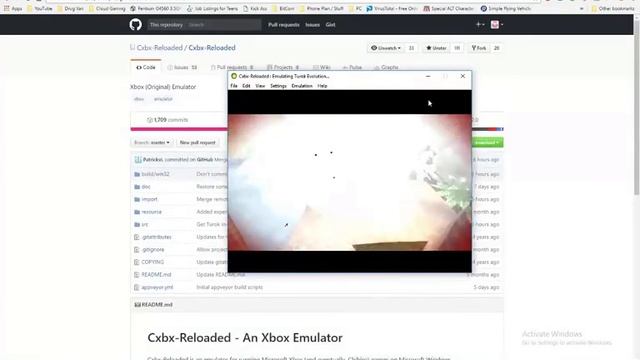Image resolution: width=640 pixels, height=360 pixels.
Task: Open the Edit menu in Cxbx-Reloaded window
Action: pos(246,86)
